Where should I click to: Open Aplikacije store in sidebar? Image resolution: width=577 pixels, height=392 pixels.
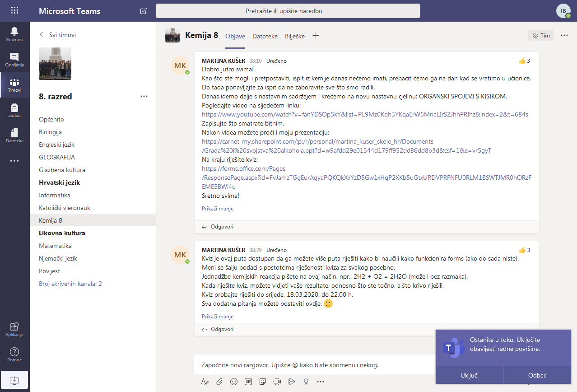pyautogui.click(x=14, y=329)
